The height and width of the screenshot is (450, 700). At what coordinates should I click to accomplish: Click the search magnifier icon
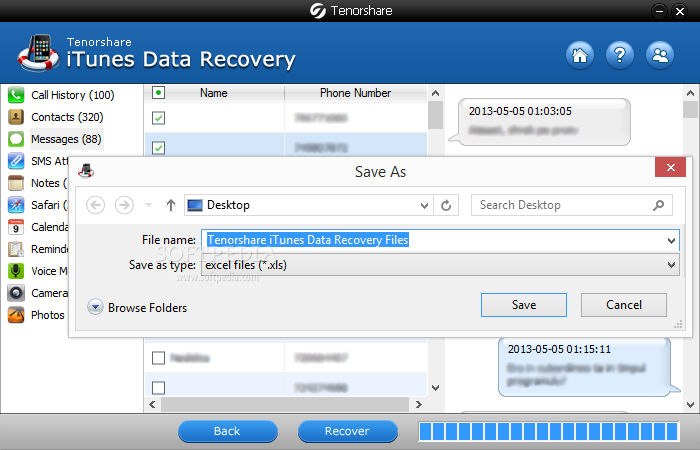click(658, 205)
